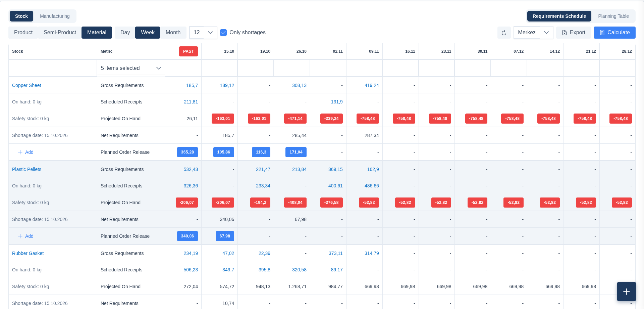Screen dimensions: 644x309
Task: Click Rubber Gasket scheduled receipt 349,7
Action: (228, 270)
